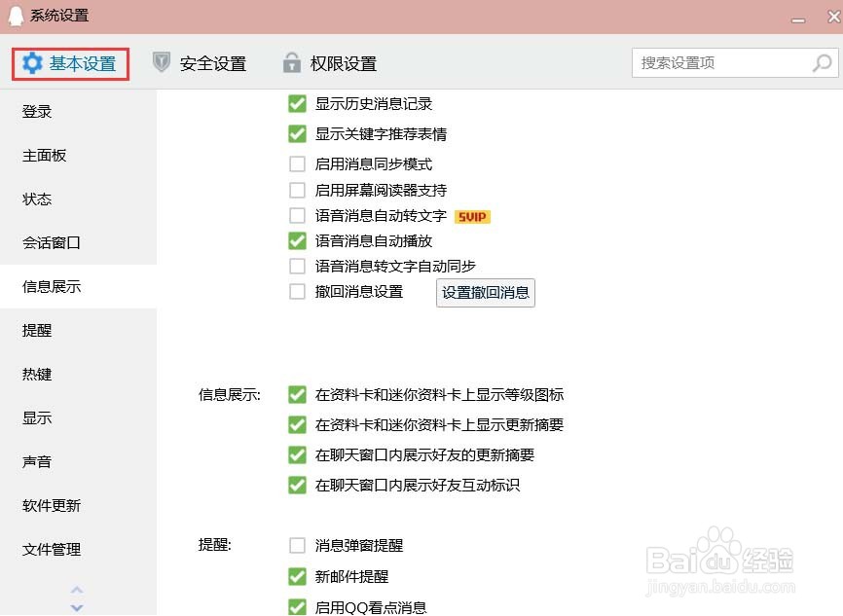Click the search magnifier icon
The height and width of the screenshot is (616, 843).
pyautogui.click(x=822, y=63)
